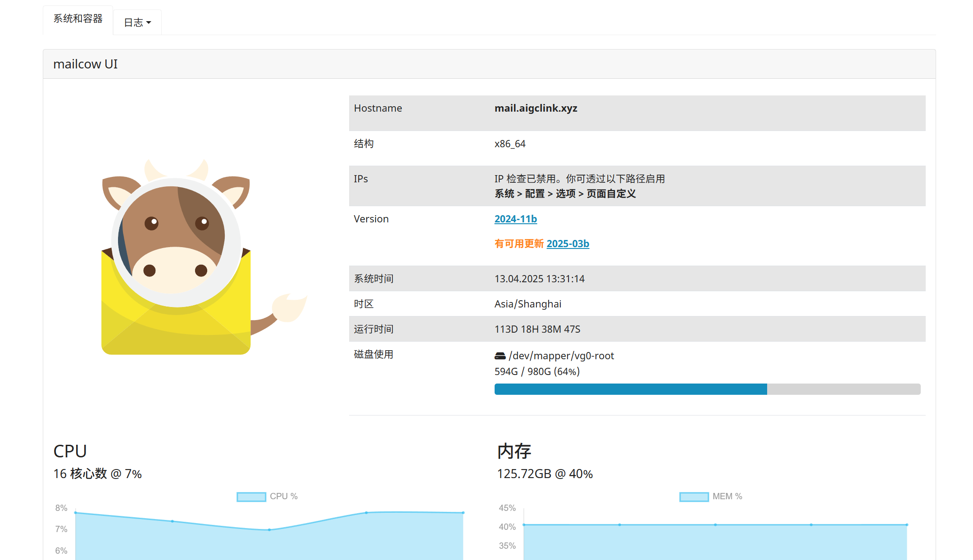Screen dimensions: 973x560
Task: Click the 内存 section heading
Action: click(x=514, y=451)
